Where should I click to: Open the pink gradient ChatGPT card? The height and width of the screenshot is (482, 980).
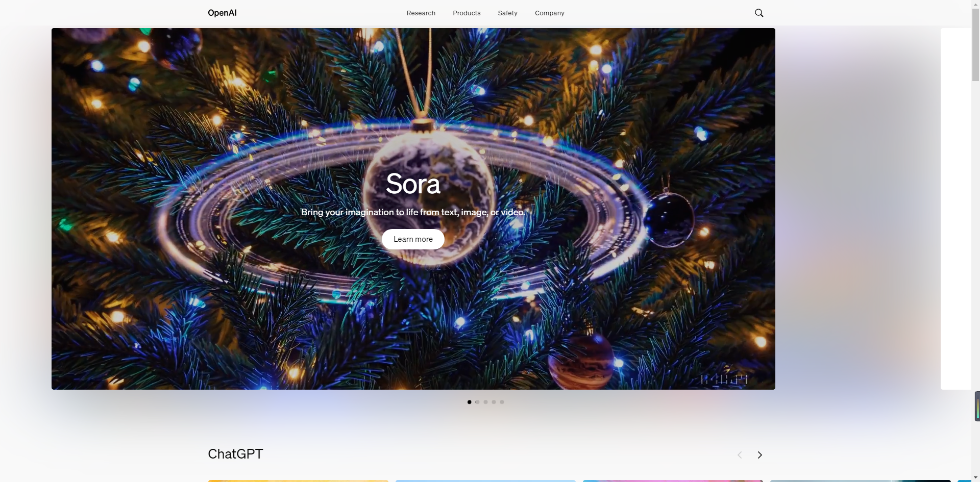point(672,480)
